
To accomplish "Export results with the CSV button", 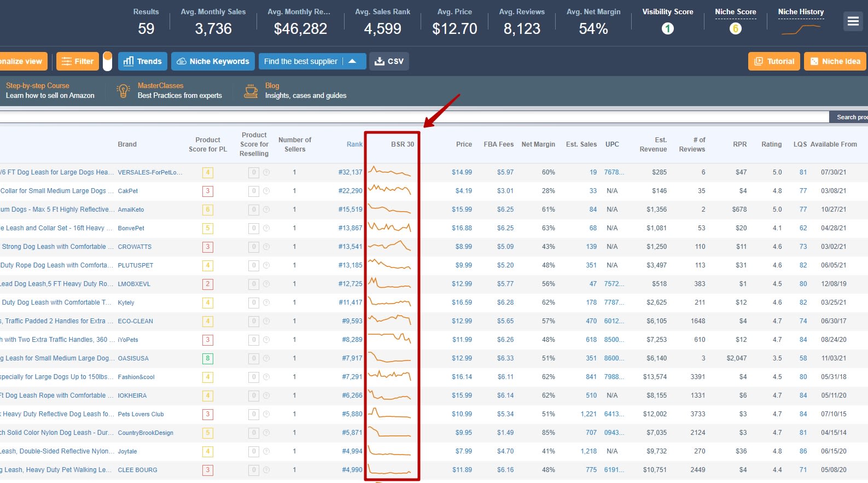I will coord(389,61).
